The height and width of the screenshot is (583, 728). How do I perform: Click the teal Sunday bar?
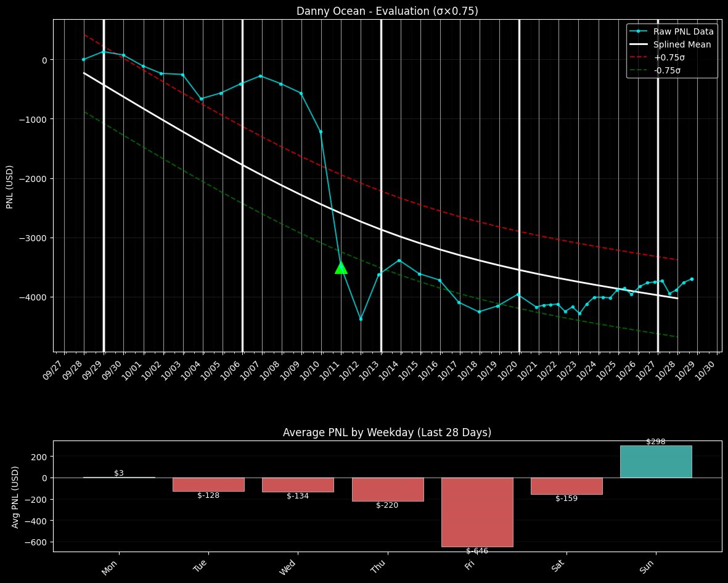[656, 461]
